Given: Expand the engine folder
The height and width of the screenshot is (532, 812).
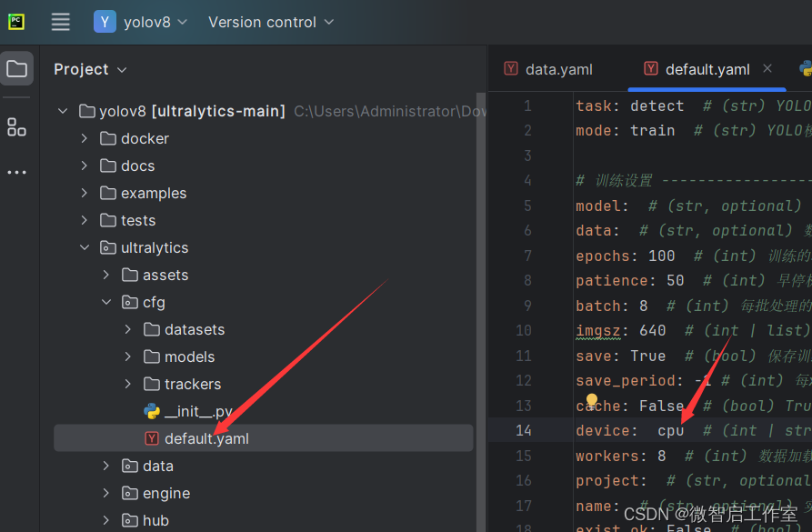Looking at the screenshot, I should click(x=106, y=493).
